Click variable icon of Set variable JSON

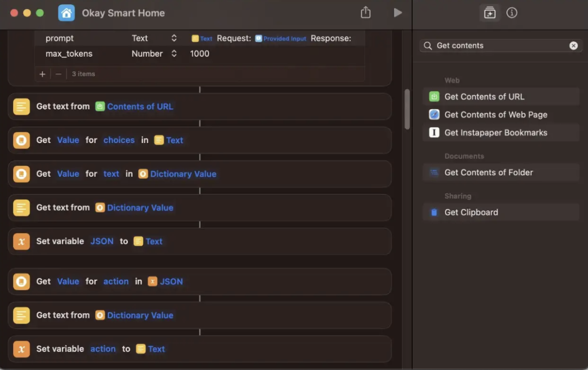coord(21,242)
